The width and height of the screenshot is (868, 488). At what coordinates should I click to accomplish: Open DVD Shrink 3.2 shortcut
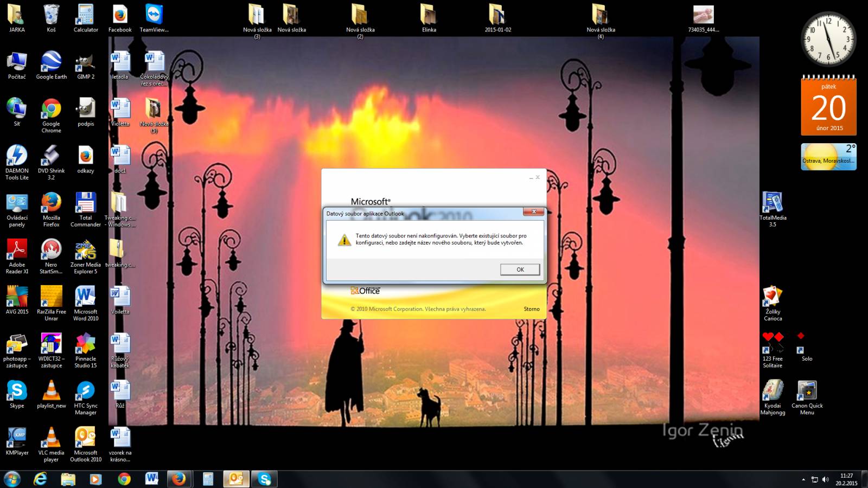pyautogui.click(x=51, y=162)
